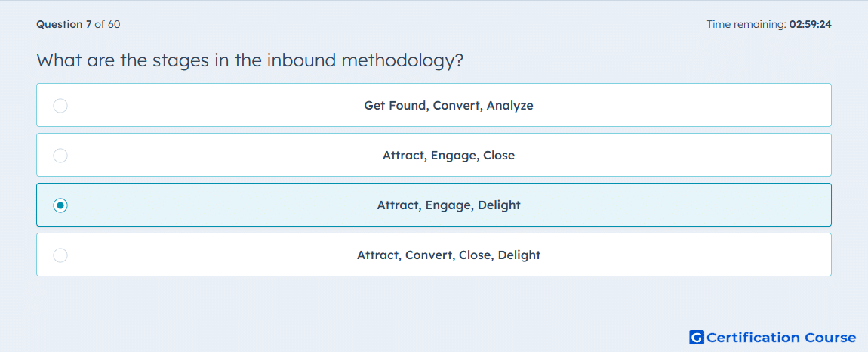Click empty area right of 'Attract, Engage, Delight'

[x=676, y=205]
